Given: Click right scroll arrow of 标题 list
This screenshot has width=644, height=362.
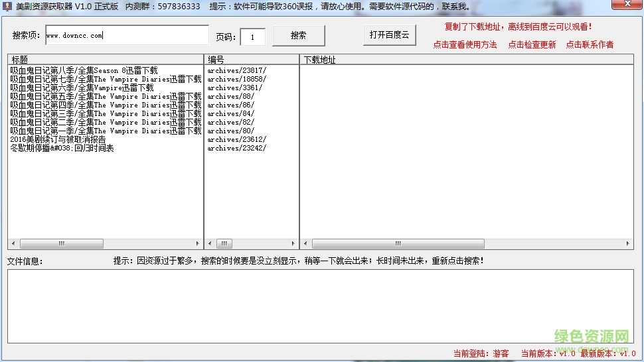Looking at the screenshot, I should pos(197,244).
